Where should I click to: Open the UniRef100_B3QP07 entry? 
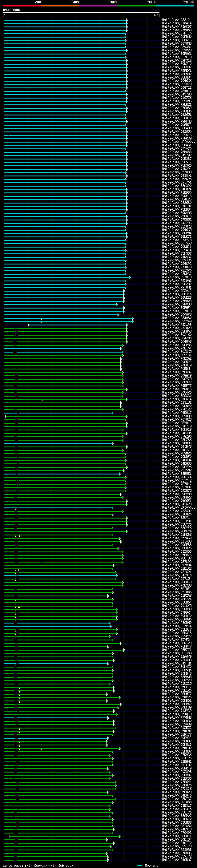pyautogui.click(x=177, y=815)
